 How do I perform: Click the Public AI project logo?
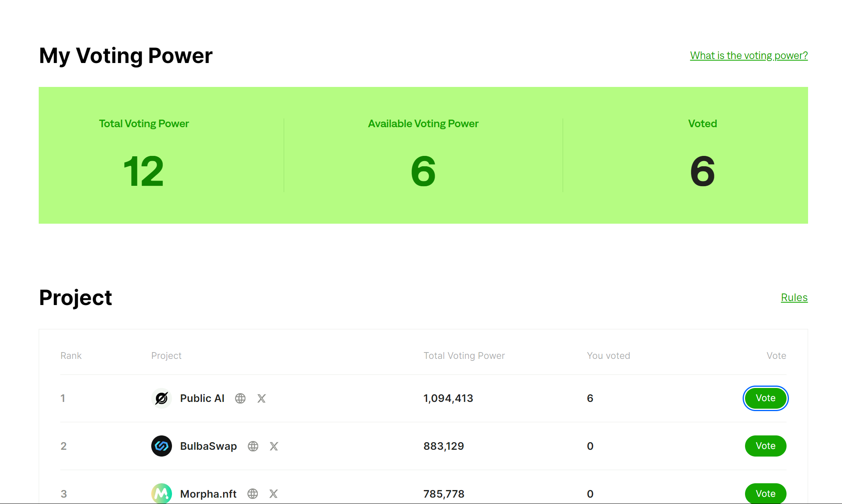click(x=162, y=398)
